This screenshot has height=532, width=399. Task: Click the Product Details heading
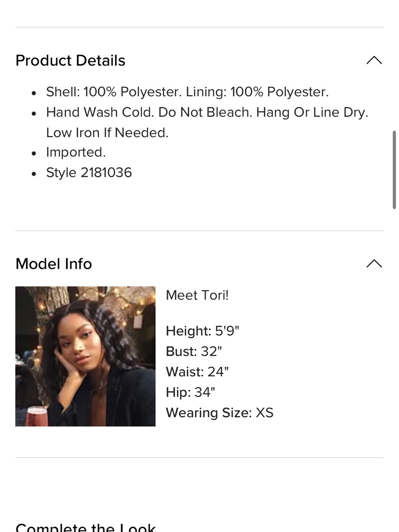pyautogui.click(x=70, y=61)
